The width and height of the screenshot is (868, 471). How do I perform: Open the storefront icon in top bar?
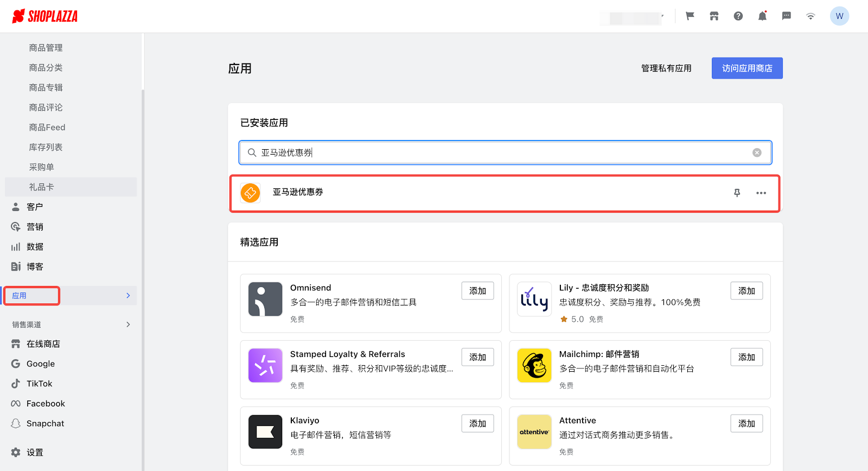pos(714,16)
